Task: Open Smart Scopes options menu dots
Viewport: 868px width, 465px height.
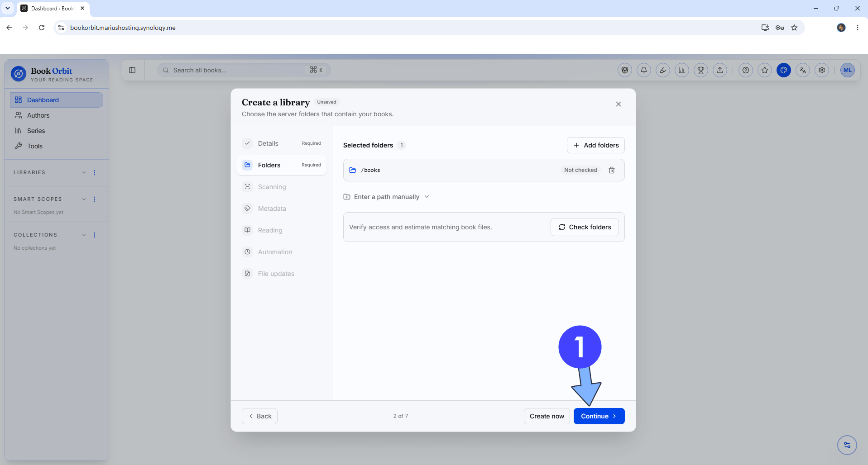Action: (94, 199)
